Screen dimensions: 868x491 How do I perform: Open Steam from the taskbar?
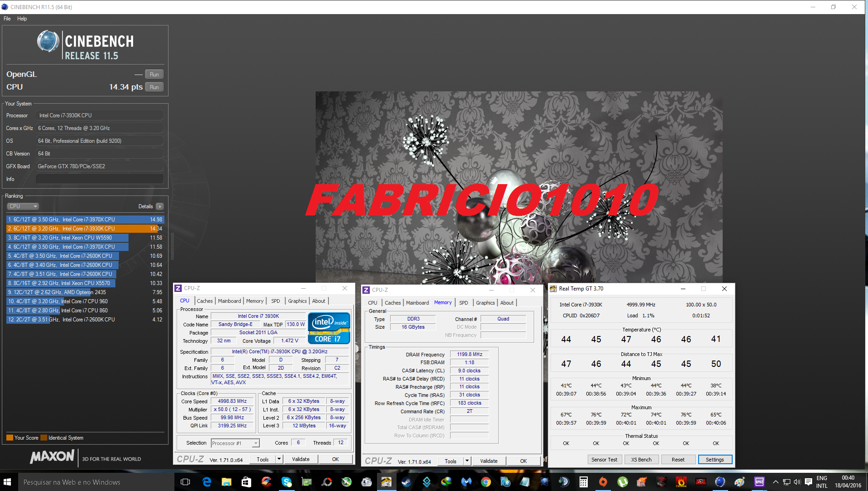tap(406, 482)
